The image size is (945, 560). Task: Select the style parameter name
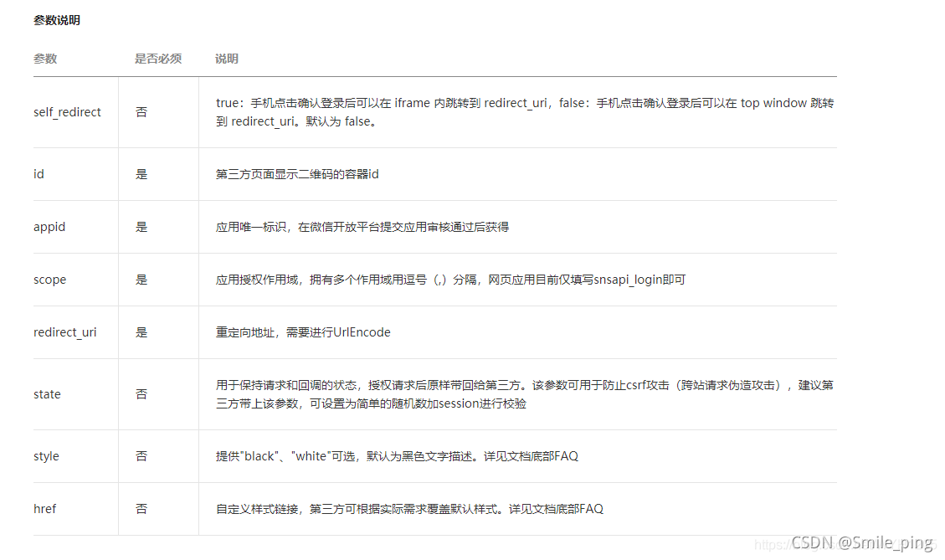pos(46,456)
